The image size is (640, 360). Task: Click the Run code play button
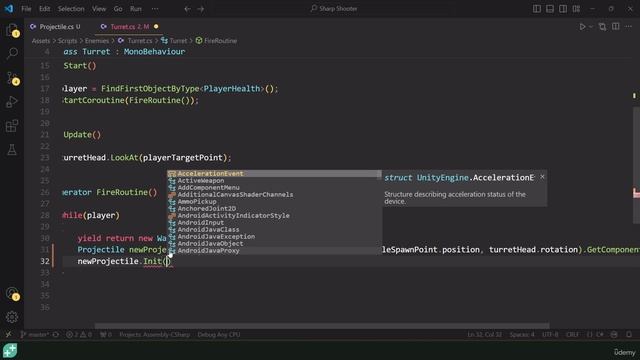[x=582, y=27]
